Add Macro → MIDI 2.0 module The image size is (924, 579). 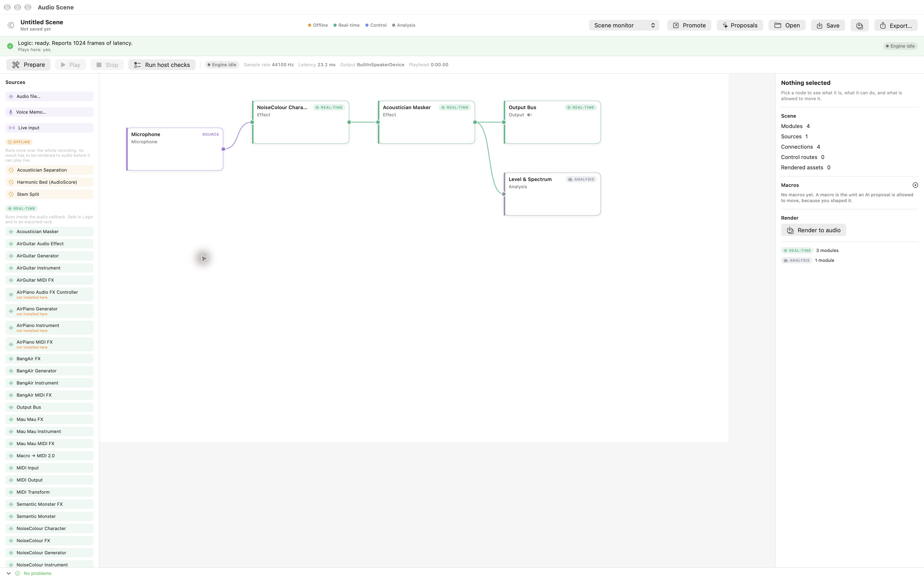49,456
